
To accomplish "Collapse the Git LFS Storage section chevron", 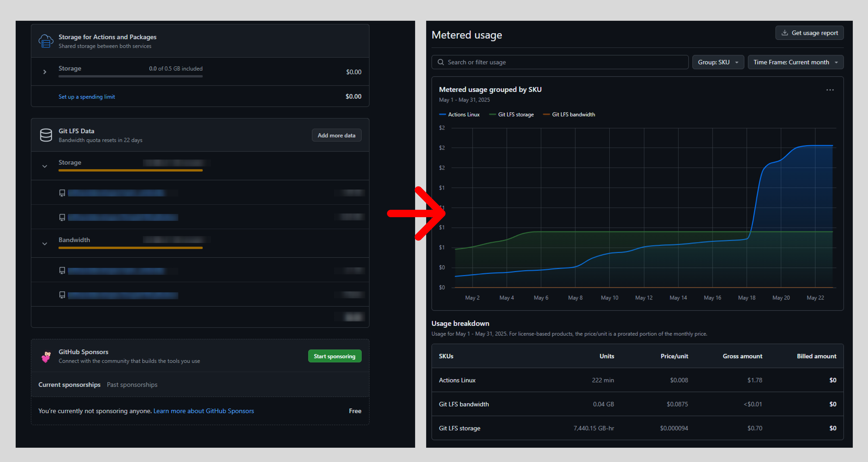I will click(x=44, y=166).
